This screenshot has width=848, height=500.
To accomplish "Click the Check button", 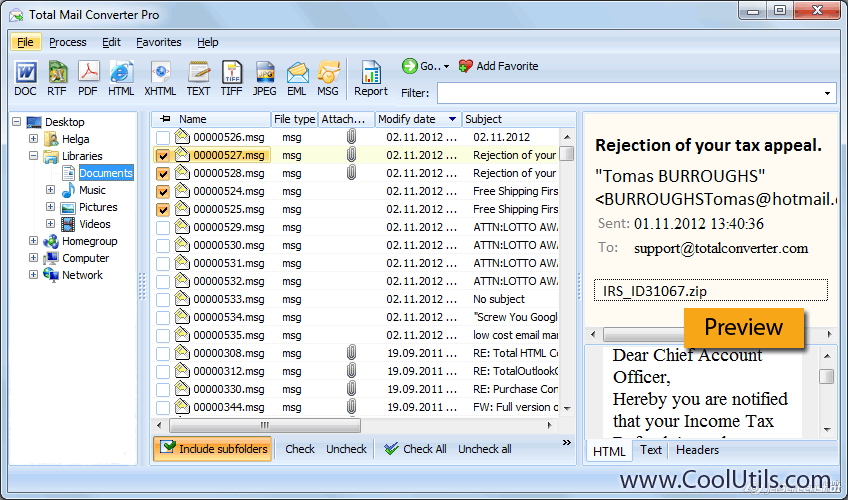I will coord(300,449).
